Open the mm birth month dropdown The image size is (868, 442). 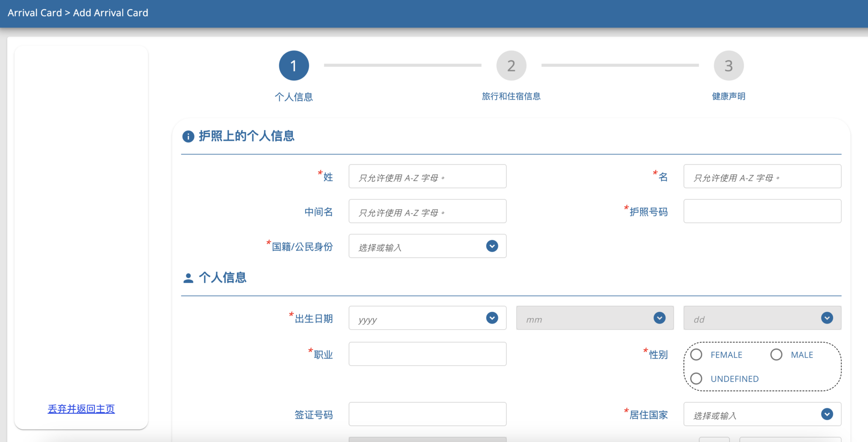595,318
